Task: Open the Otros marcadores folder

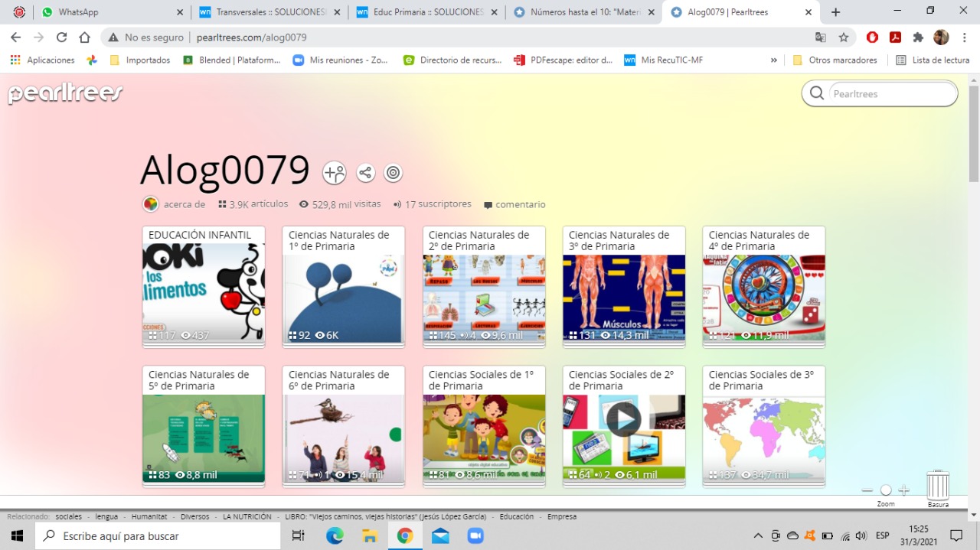Action: coord(836,60)
